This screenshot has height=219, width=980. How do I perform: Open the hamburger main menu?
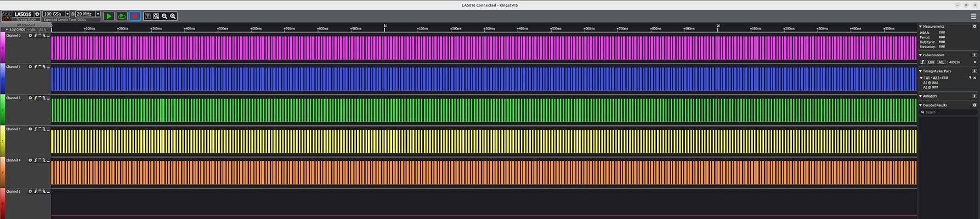tap(973, 16)
